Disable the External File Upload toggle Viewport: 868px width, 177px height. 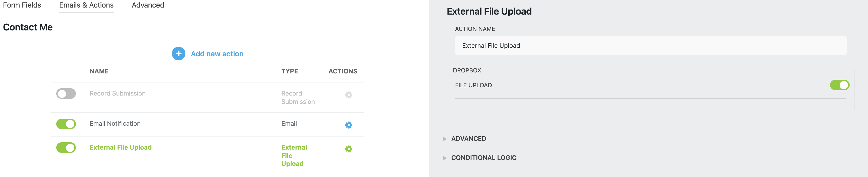(66, 147)
